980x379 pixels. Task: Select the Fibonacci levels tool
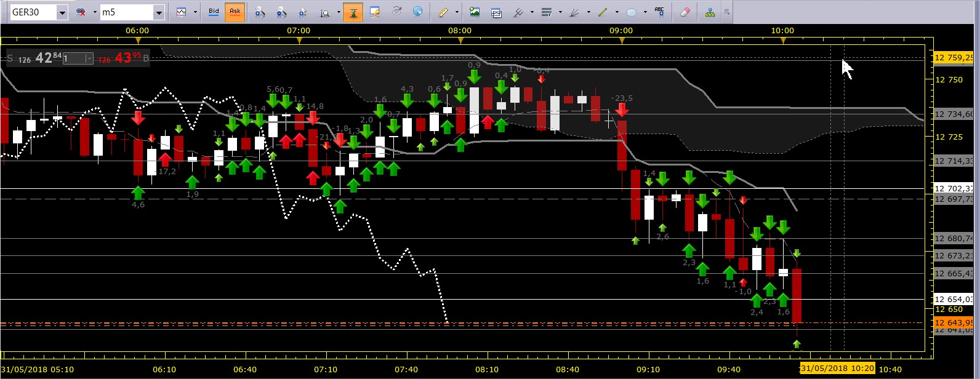coord(546,12)
